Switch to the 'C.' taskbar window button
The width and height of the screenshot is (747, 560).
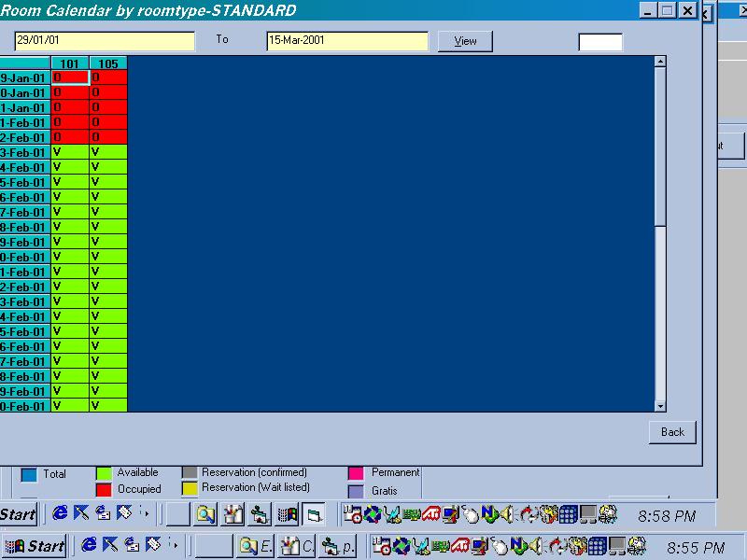click(x=297, y=546)
